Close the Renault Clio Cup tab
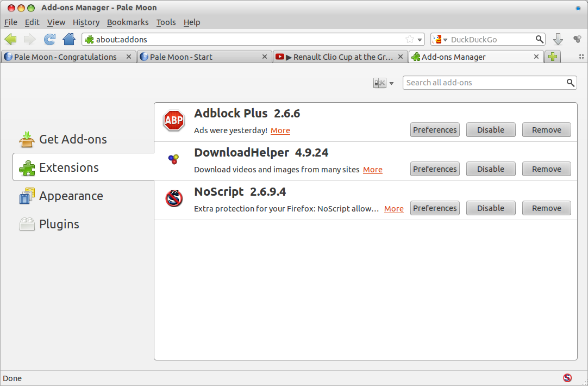The width and height of the screenshot is (588, 386). pyautogui.click(x=401, y=57)
